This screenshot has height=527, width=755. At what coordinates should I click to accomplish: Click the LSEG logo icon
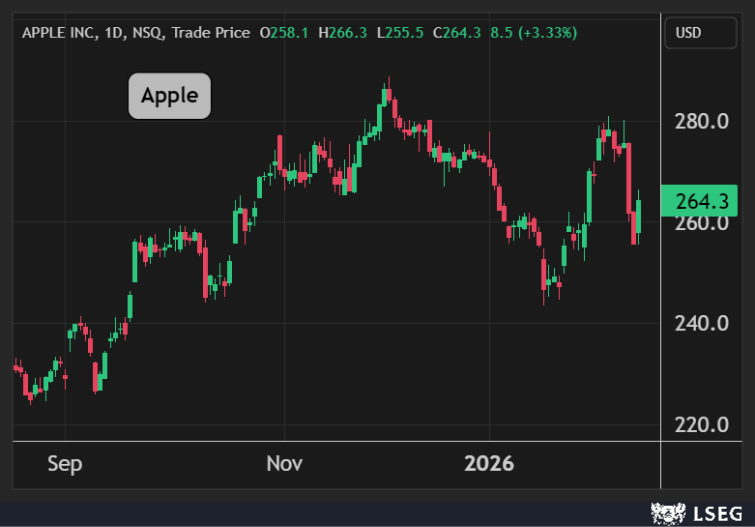click(x=667, y=514)
